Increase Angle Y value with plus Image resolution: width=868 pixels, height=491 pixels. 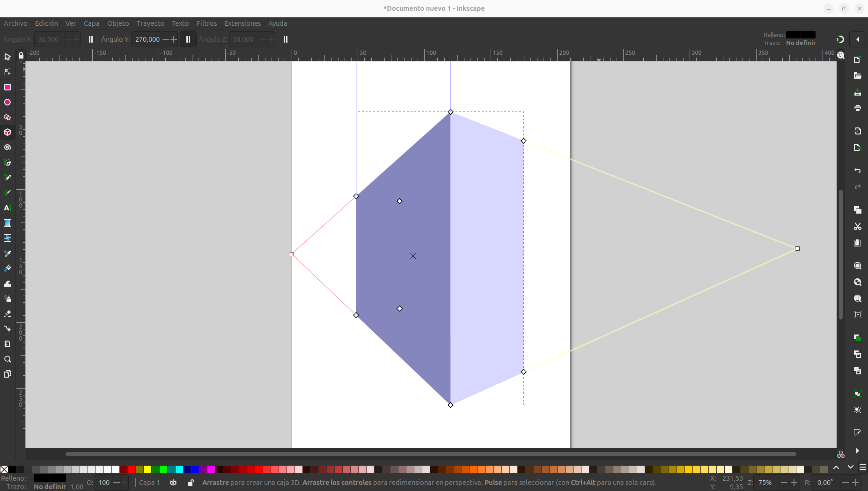pos(174,39)
